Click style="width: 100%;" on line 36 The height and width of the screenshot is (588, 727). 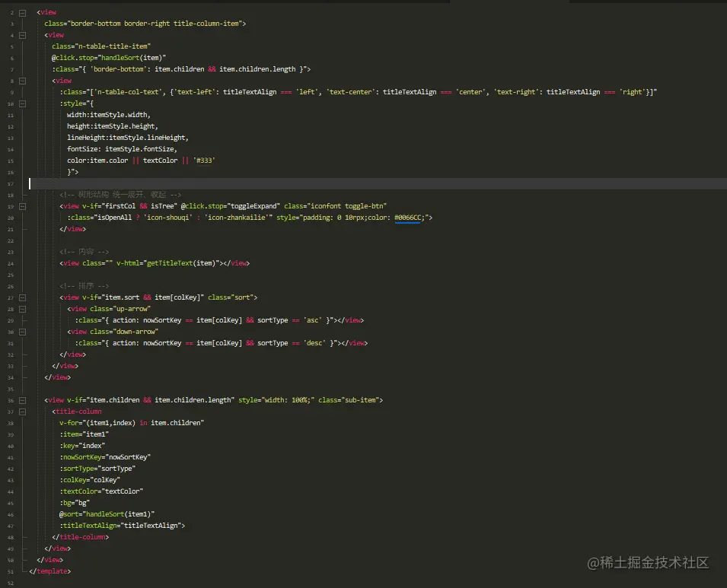point(276,400)
